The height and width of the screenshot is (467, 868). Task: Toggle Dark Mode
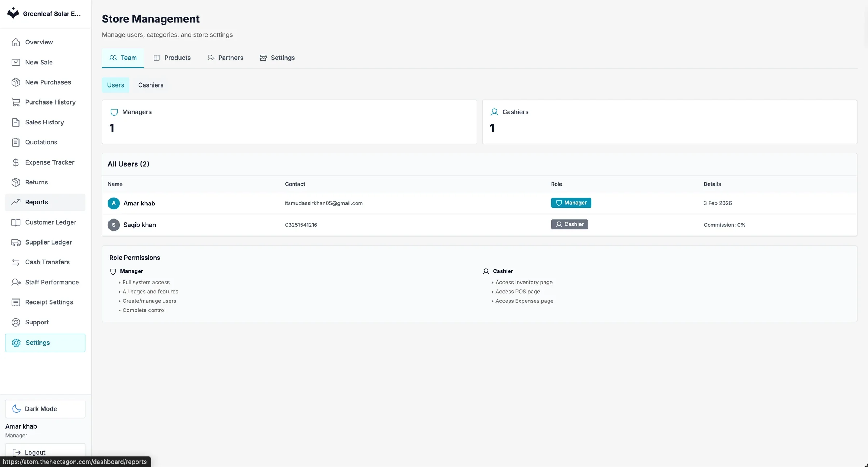click(45, 409)
